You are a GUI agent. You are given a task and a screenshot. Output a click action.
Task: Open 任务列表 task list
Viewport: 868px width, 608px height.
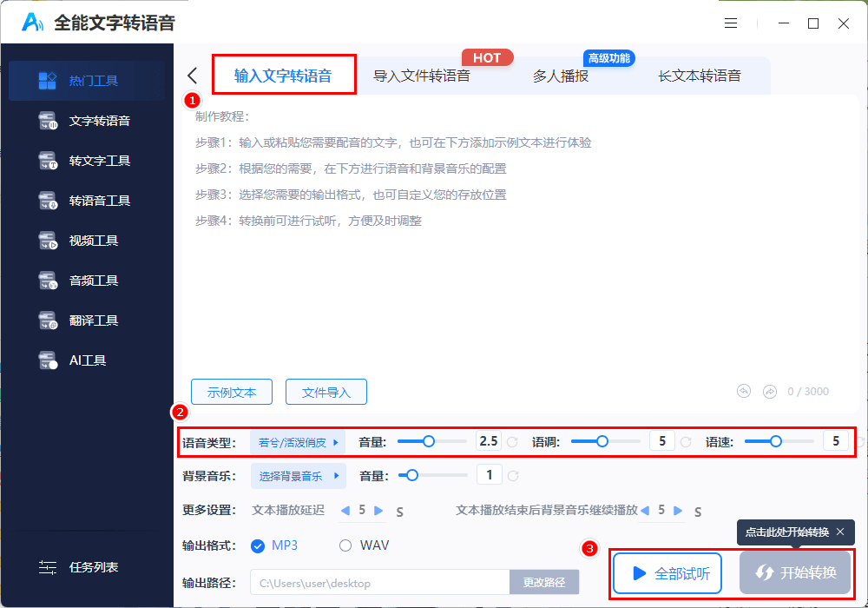coord(78,567)
